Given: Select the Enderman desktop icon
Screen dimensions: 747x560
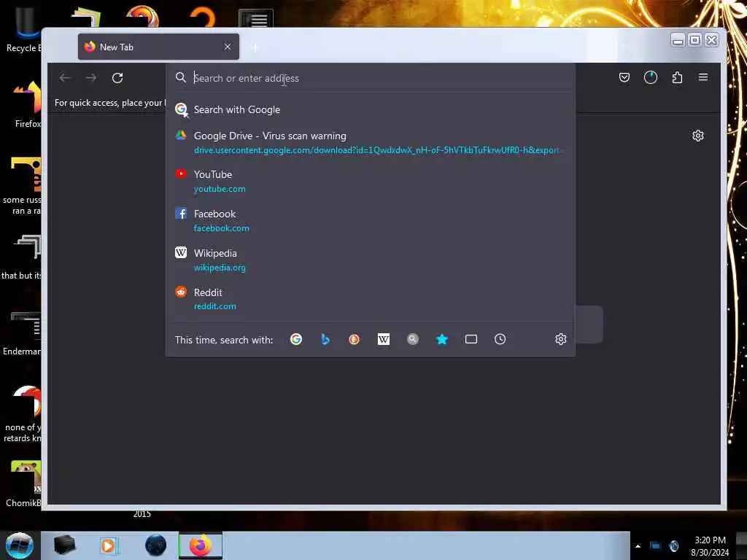Looking at the screenshot, I should [x=23, y=333].
